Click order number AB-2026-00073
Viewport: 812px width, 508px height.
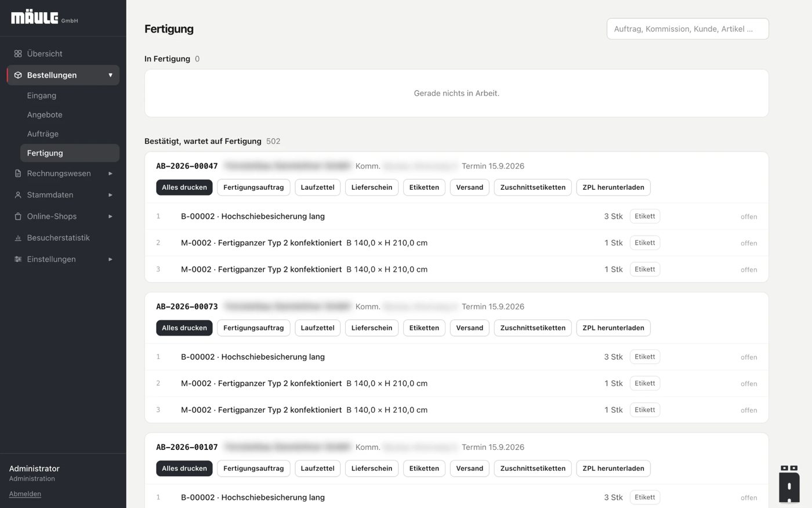point(187,307)
